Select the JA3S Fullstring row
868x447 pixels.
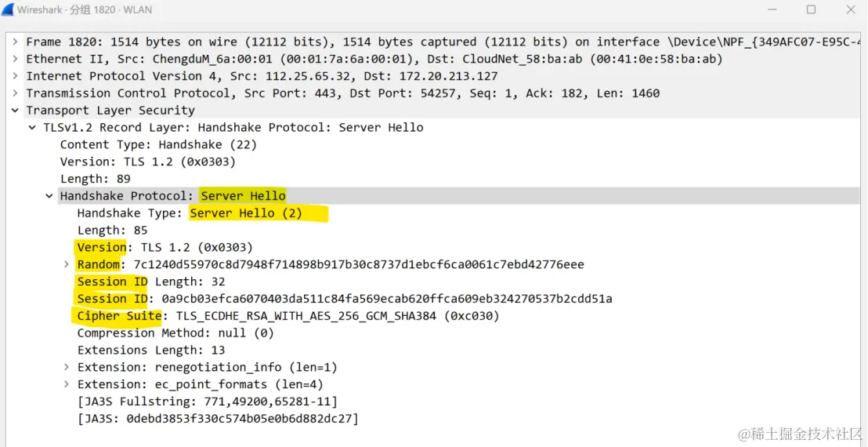(208, 402)
